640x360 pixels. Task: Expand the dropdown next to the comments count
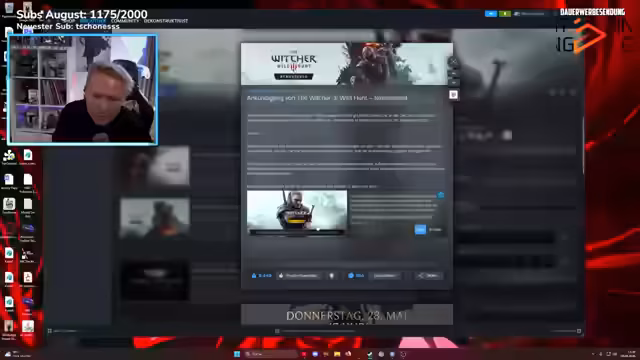[385, 276]
